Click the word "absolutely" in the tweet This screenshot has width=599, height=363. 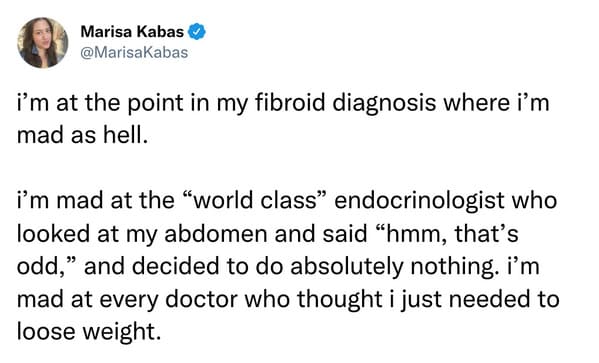point(346,266)
